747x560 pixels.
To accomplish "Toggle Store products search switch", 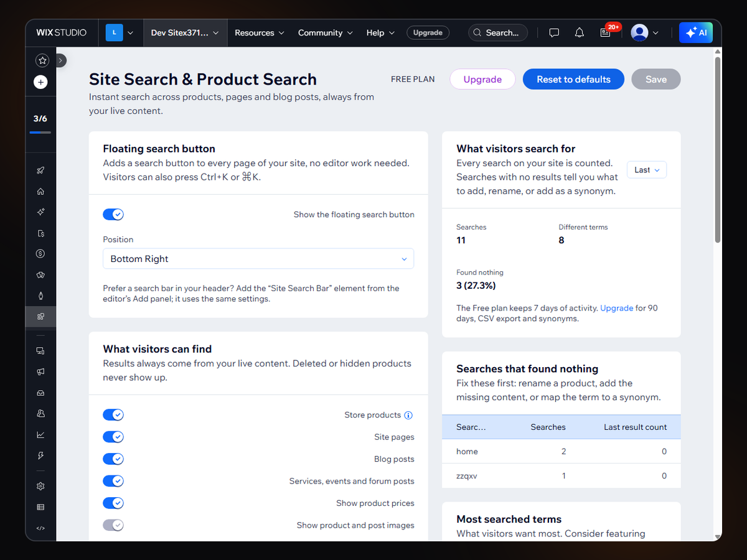I will click(113, 415).
